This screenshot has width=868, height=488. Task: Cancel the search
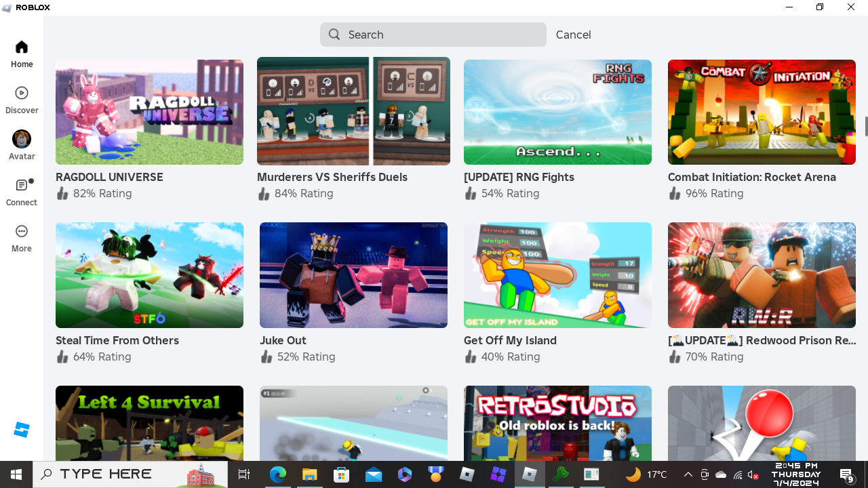point(573,35)
